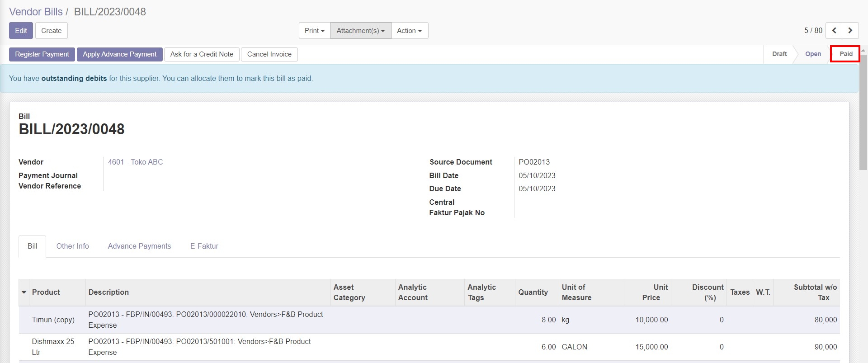Image resolution: width=868 pixels, height=363 pixels.
Task: Click discount 0 in Timun row
Action: pyautogui.click(x=722, y=320)
